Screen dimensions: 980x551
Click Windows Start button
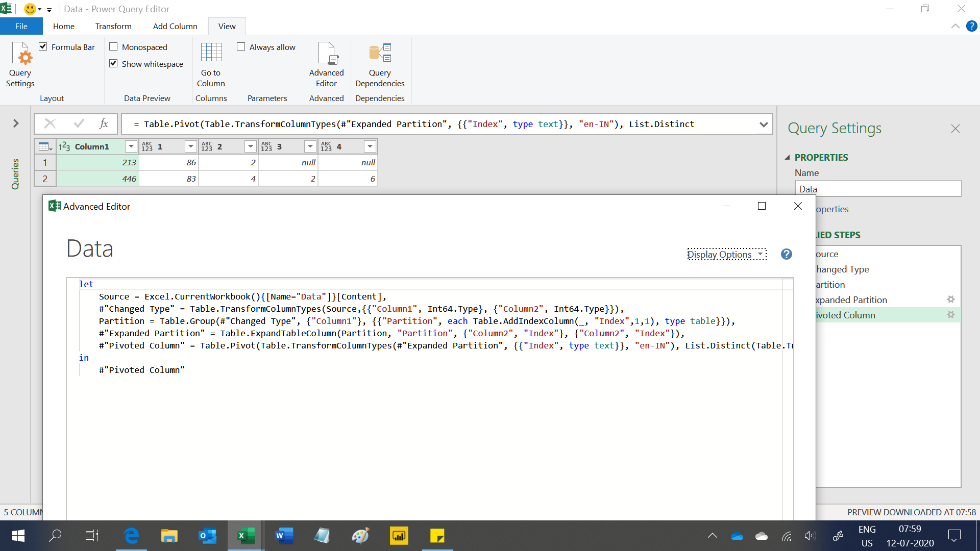[x=18, y=536]
